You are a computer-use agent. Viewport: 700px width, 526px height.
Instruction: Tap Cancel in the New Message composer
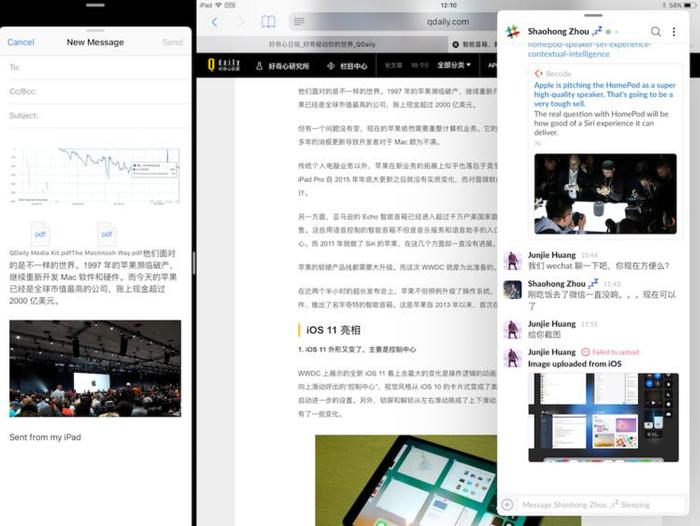21,42
